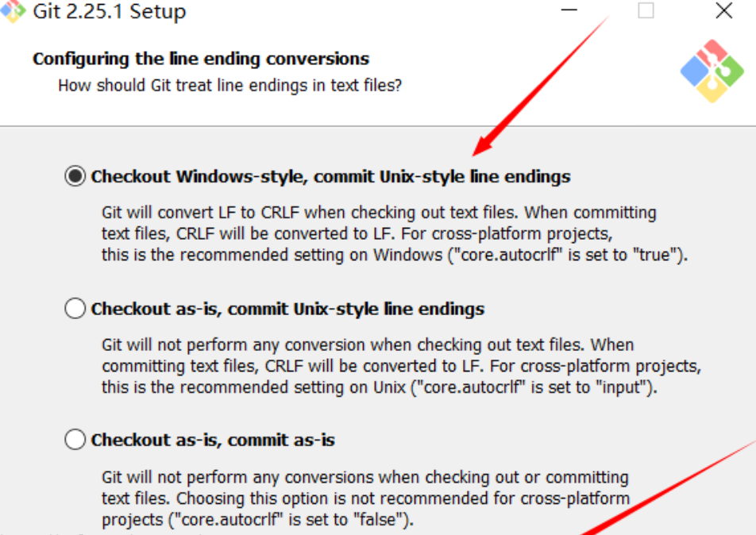The height and width of the screenshot is (535, 756).
Task: Close the Git 2.25.1 Setup dialog
Action: click(x=723, y=11)
